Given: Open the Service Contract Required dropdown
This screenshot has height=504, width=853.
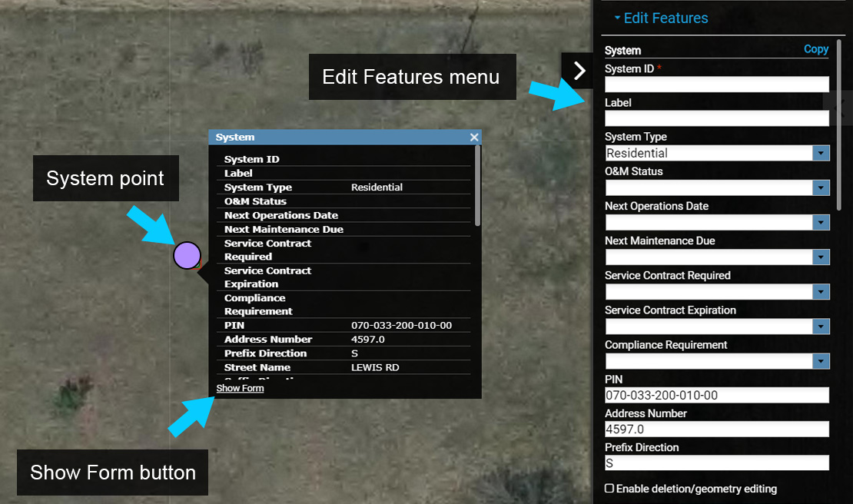Looking at the screenshot, I should click(x=821, y=292).
